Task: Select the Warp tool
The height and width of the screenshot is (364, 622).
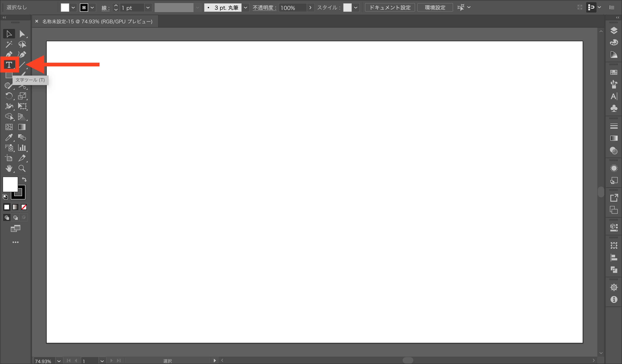Action: click(x=9, y=106)
